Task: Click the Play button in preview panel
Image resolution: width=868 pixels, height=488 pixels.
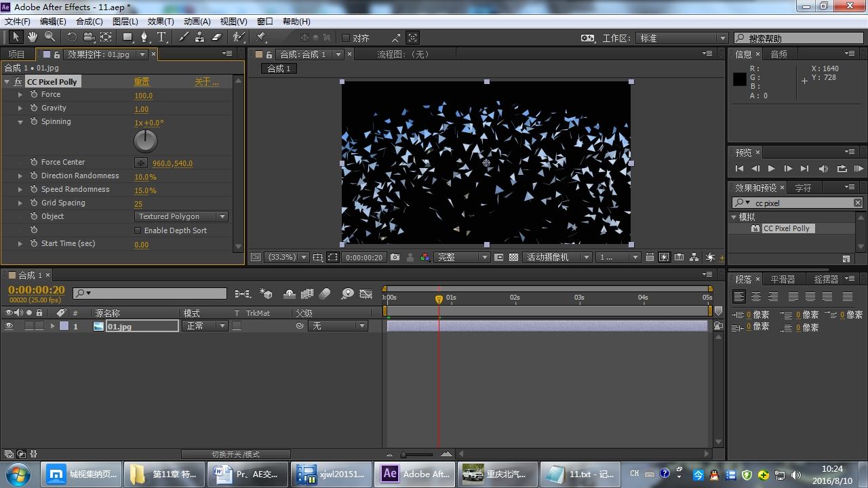Action: pos(771,169)
